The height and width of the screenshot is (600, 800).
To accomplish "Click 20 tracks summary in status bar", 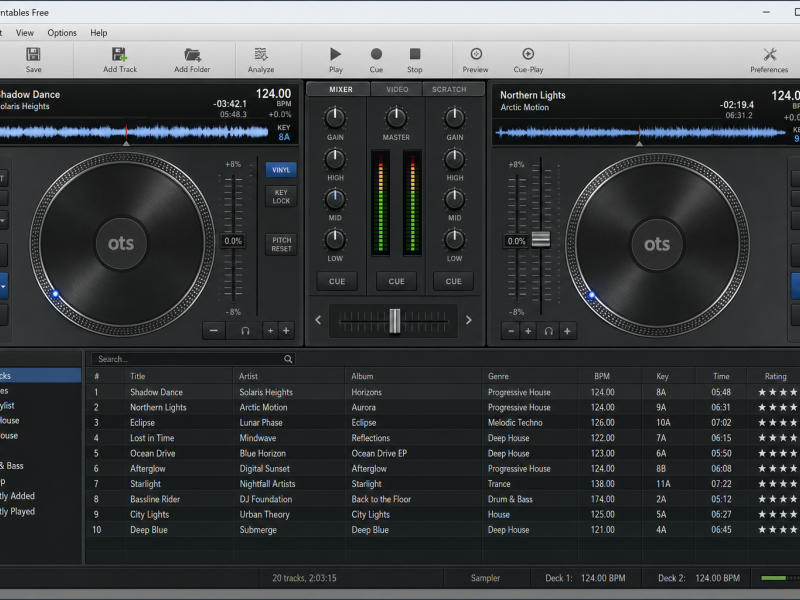I will tap(304, 578).
